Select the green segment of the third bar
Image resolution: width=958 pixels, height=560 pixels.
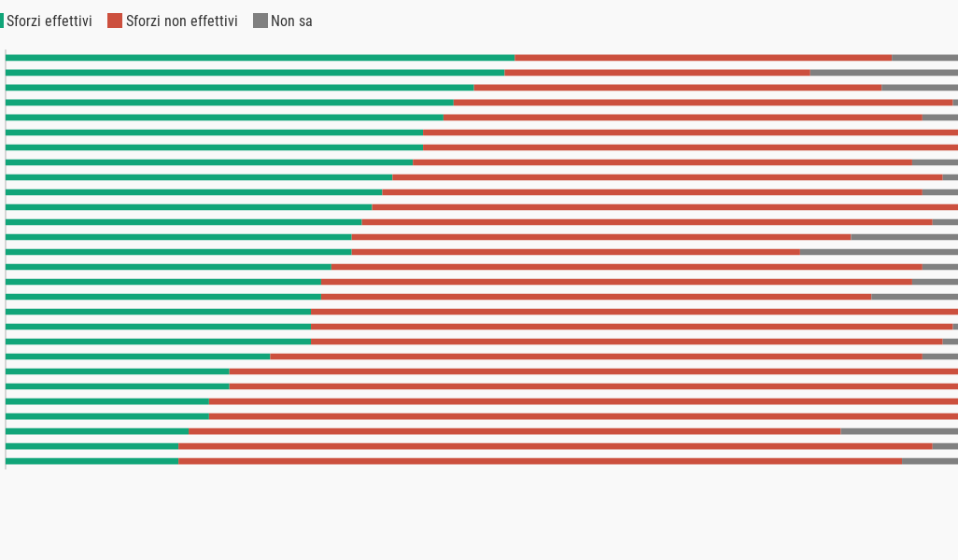(239, 88)
